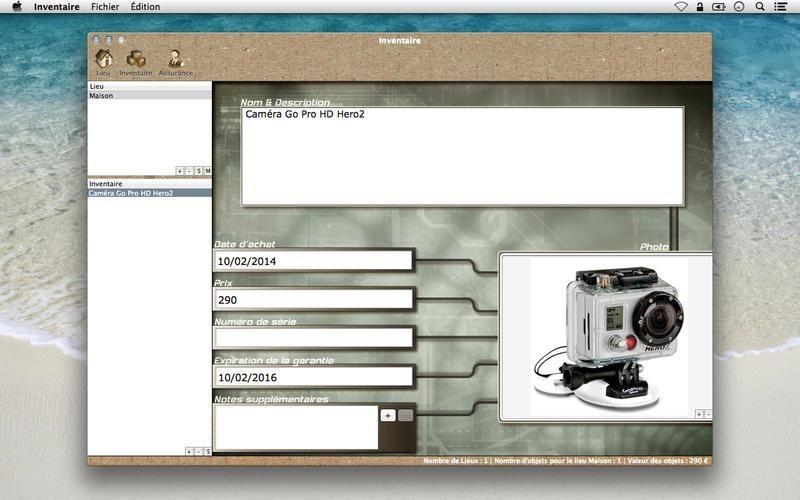Add an item with Inventaire list plus button
800x500 pixels.
point(189,452)
